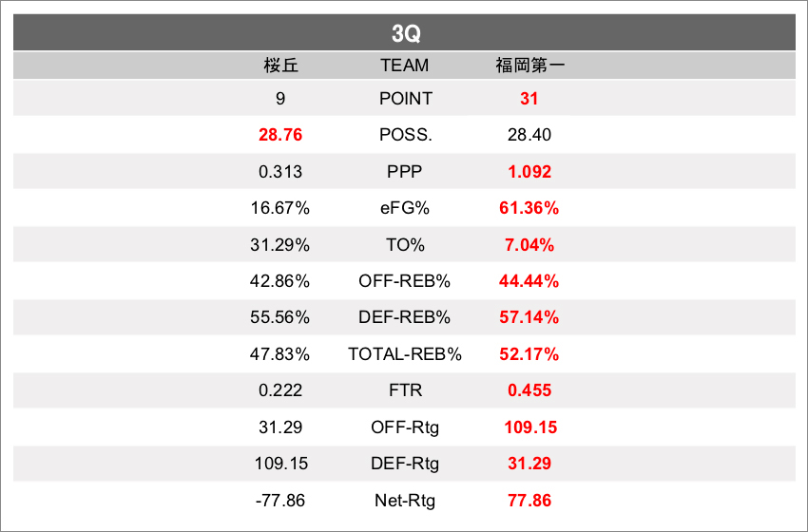The image size is (808, 532).
Task: Select the POSS. row label
Action: click(x=405, y=135)
